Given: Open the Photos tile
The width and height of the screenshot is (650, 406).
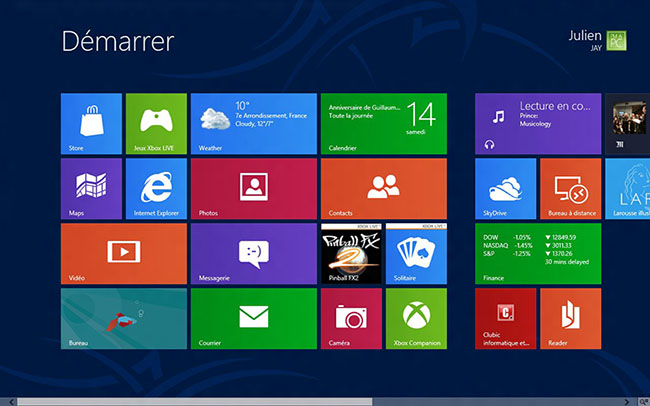Looking at the screenshot, I should tap(254, 189).
